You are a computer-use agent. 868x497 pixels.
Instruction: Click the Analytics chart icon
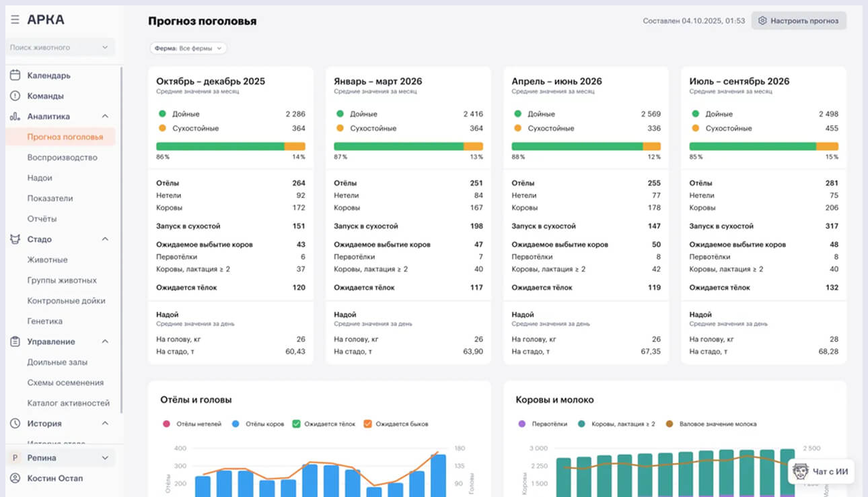[15, 117]
